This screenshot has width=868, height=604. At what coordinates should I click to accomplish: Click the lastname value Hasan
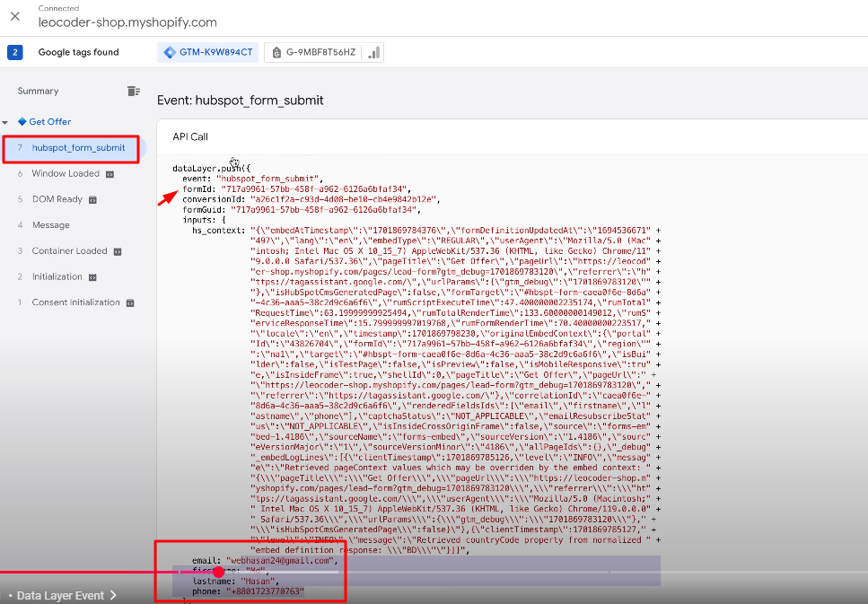coord(259,582)
